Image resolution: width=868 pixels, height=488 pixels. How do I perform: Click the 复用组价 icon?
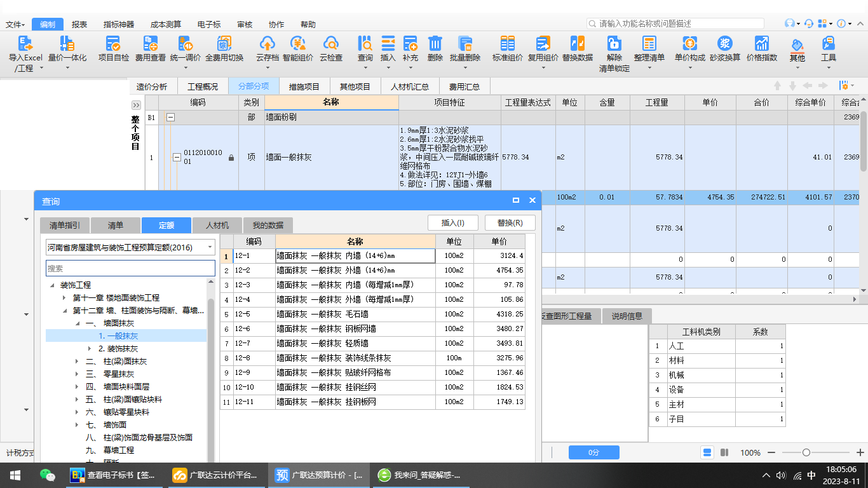(543, 43)
